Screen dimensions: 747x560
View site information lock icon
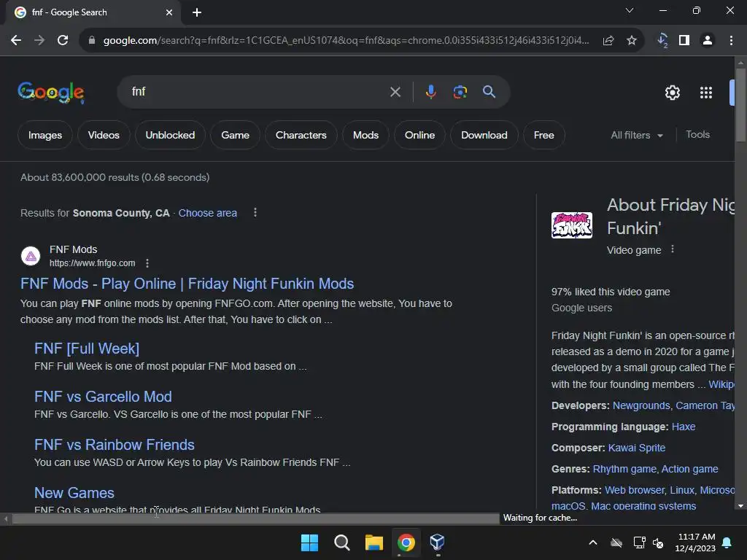(91, 41)
